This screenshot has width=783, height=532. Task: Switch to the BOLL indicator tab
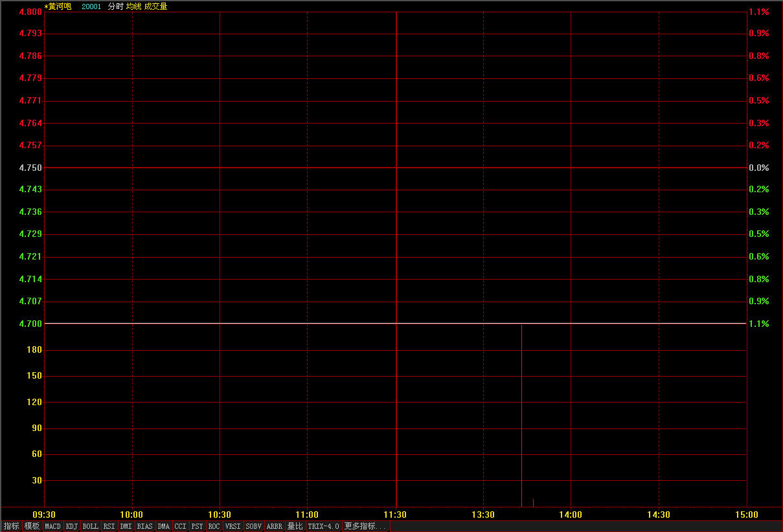91,526
